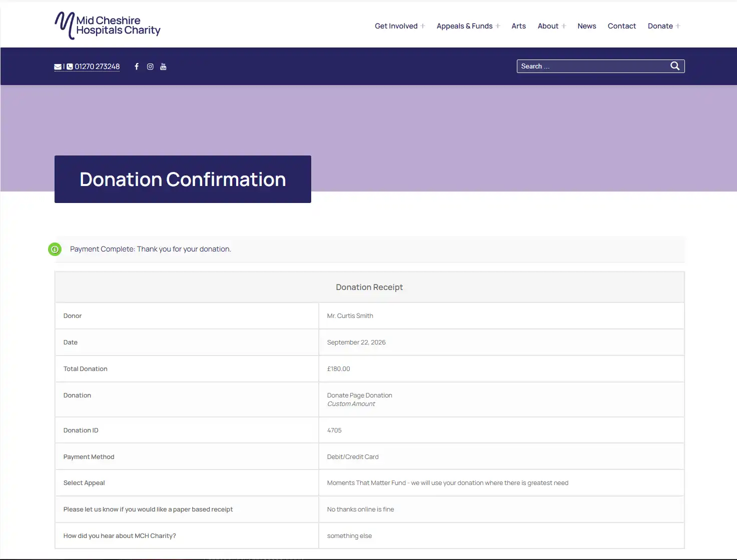Select the 'No thanks online is fine' value

tap(361, 509)
